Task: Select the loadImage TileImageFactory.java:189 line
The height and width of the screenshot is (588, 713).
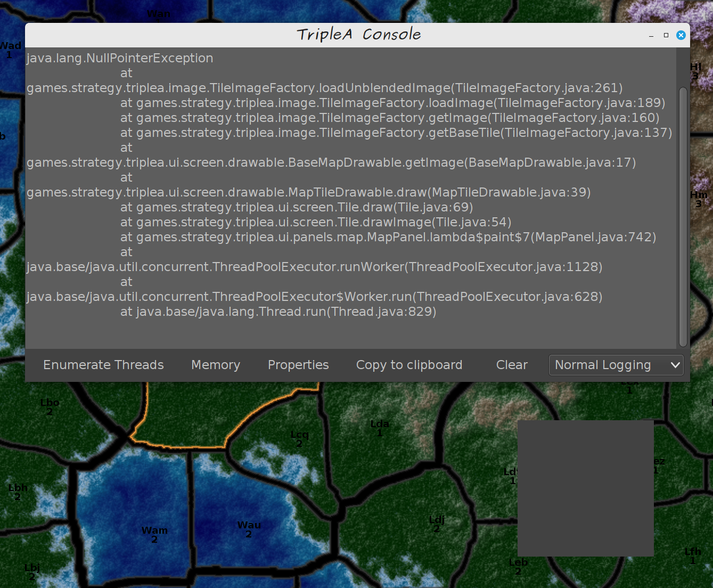Action: pos(393,103)
